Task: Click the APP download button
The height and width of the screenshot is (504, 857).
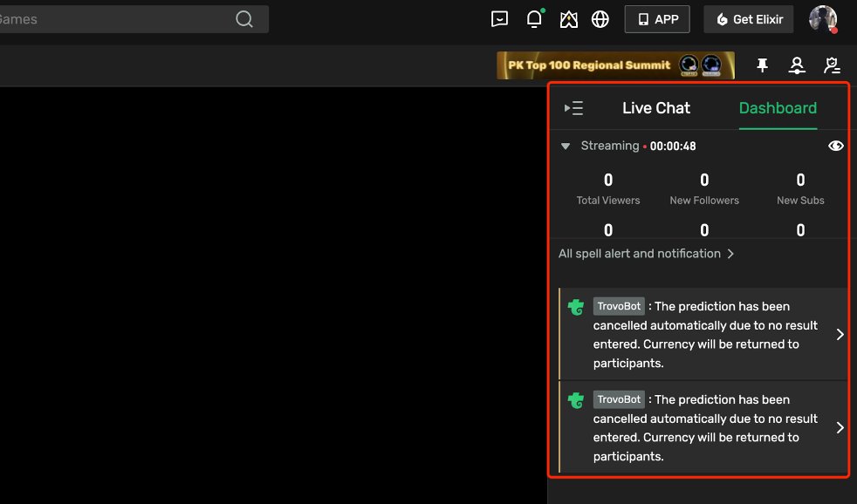Action: pos(657,19)
